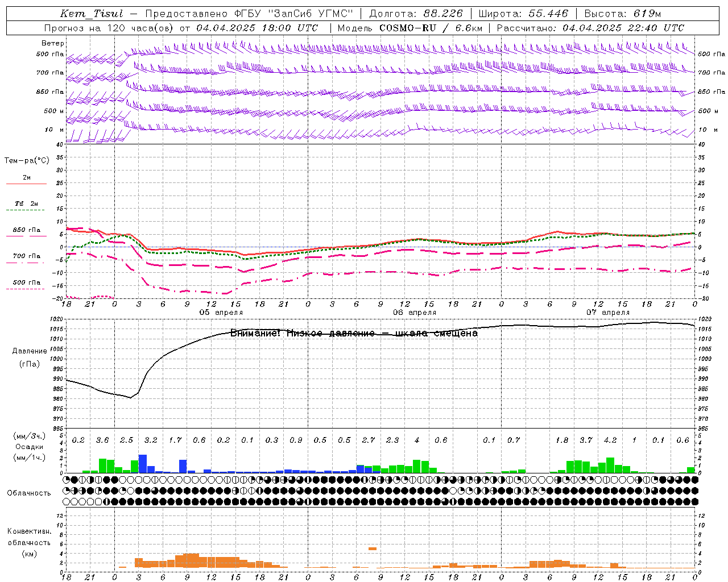
Task: Click the date label 05 апреля
Action: pyautogui.click(x=221, y=313)
